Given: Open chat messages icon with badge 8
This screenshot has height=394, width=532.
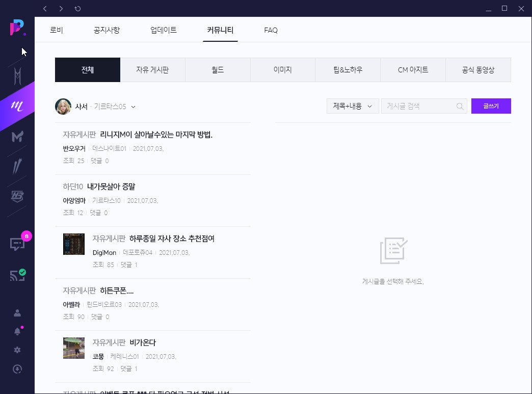Looking at the screenshot, I should pos(17,244).
